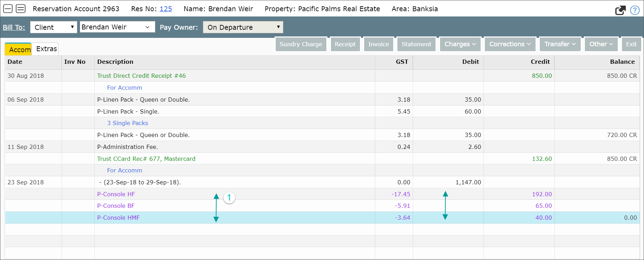This screenshot has width=644, height=260.
Task: Switch to the Extras tab
Action: 46,49
